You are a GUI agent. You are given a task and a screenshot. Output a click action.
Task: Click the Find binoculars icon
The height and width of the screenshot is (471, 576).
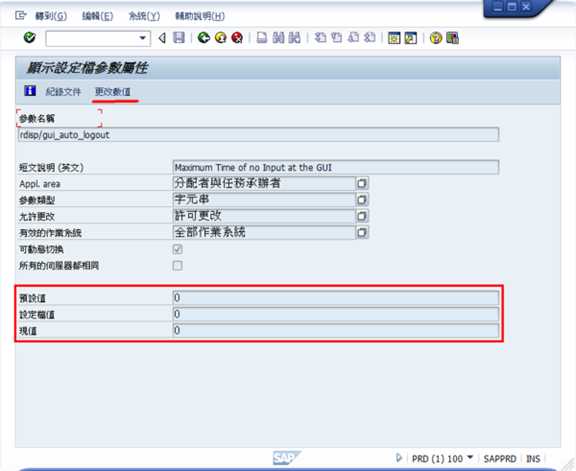pyautogui.click(x=278, y=37)
